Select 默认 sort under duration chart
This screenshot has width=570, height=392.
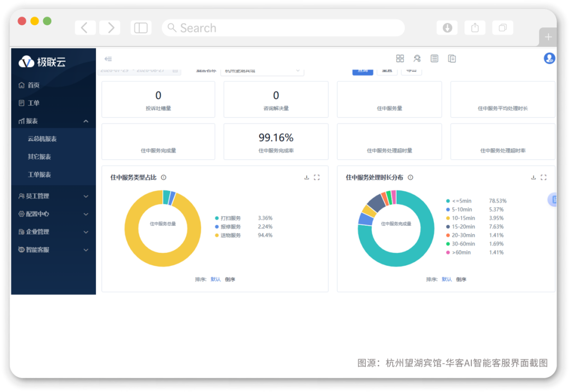(446, 280)
